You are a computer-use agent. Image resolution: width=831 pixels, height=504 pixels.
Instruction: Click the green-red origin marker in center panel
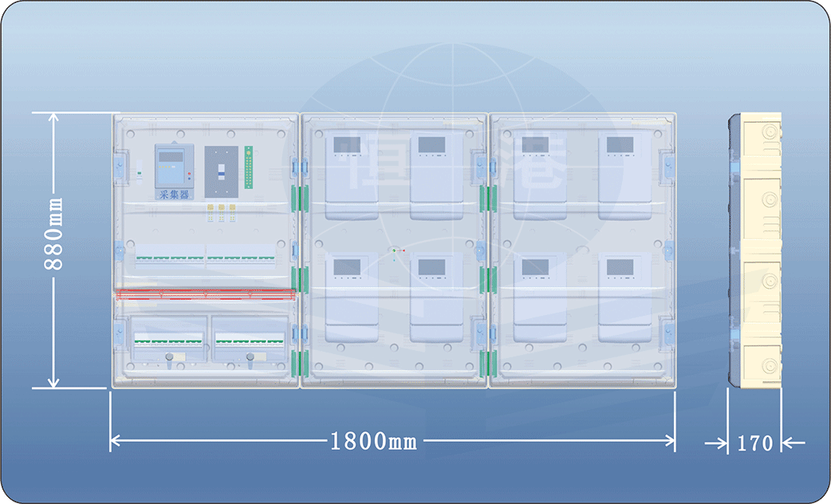tap(394, 252)
